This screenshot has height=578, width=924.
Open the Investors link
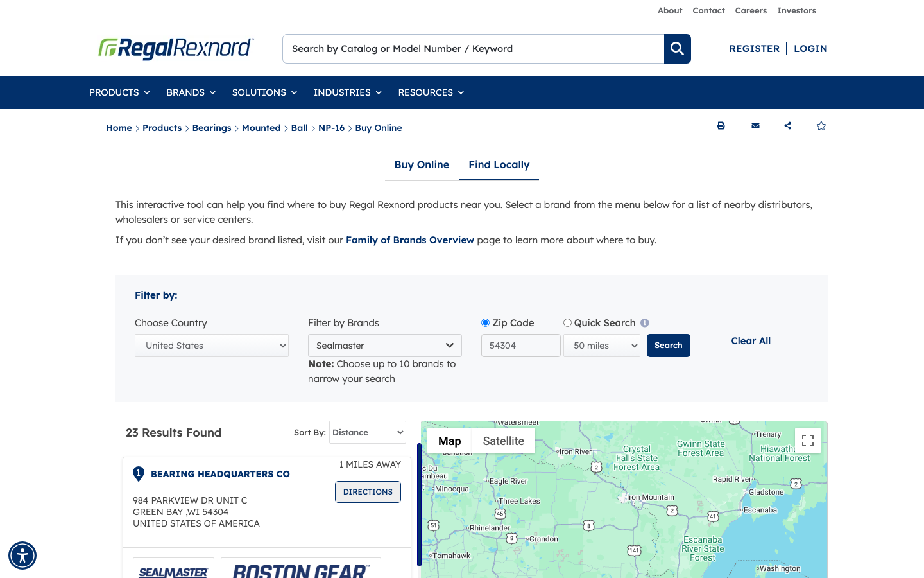[796, 10]
